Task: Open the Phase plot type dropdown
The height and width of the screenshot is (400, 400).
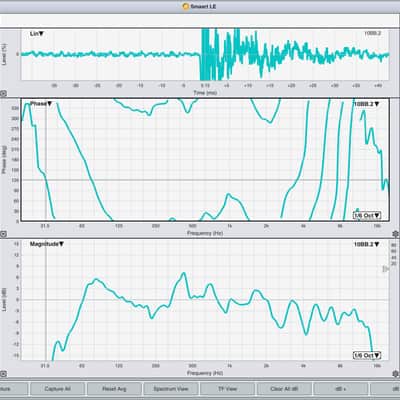Action: (41, 104)
